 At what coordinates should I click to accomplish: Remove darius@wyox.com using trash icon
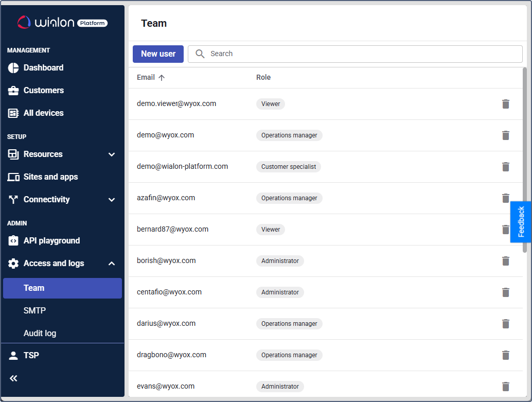[x=506, y=324]
